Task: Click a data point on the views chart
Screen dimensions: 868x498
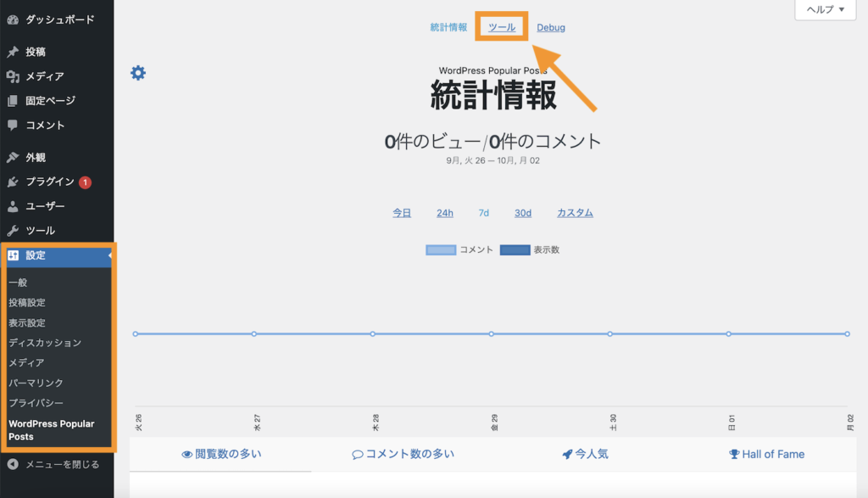Action: click(373, 333)
